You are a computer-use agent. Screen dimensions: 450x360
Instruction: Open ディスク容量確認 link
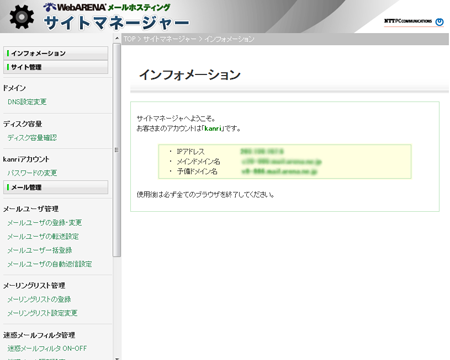(32, 138)
